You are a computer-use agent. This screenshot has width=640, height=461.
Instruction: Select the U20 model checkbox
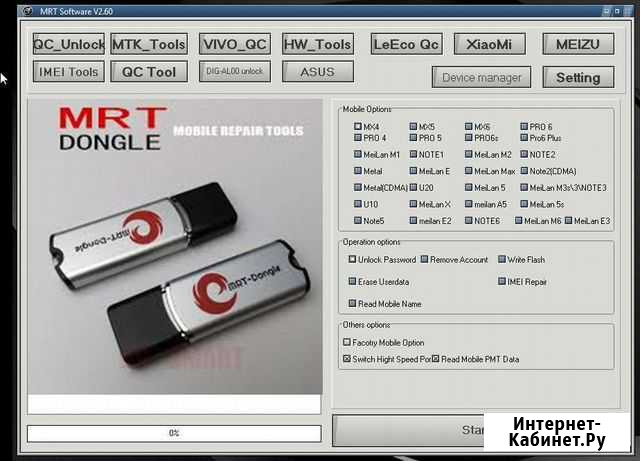coord(413,187)
